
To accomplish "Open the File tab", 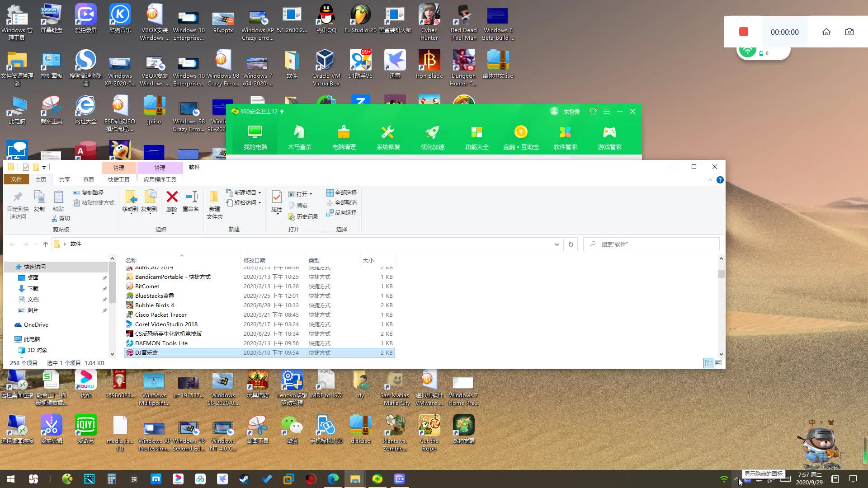I will (x=16, y=179).
